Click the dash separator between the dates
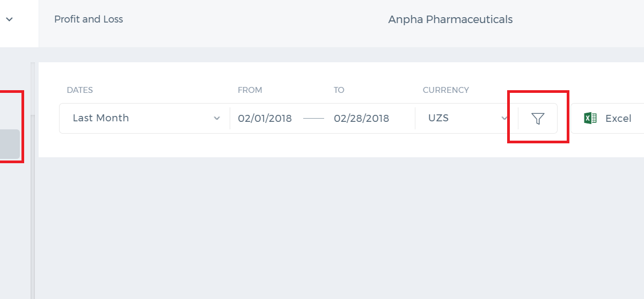The width and height of the screenshot is (644, 299). tap(313, 119)
